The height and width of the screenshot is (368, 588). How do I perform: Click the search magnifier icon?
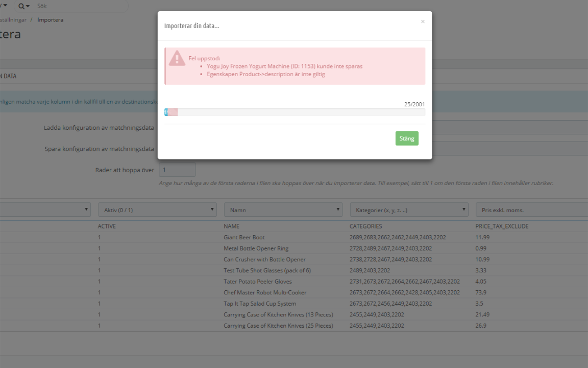point(21,6)
